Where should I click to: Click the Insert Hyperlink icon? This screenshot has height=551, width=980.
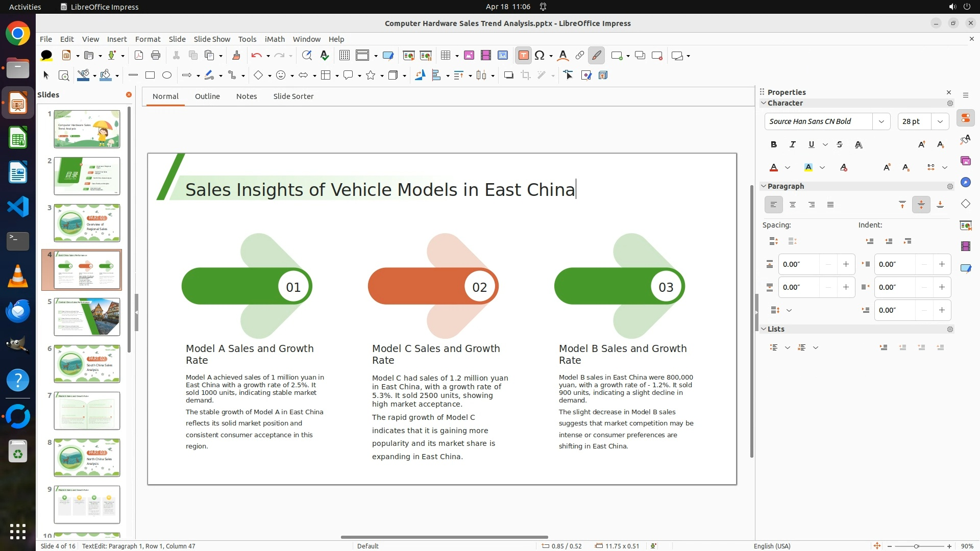579,56
